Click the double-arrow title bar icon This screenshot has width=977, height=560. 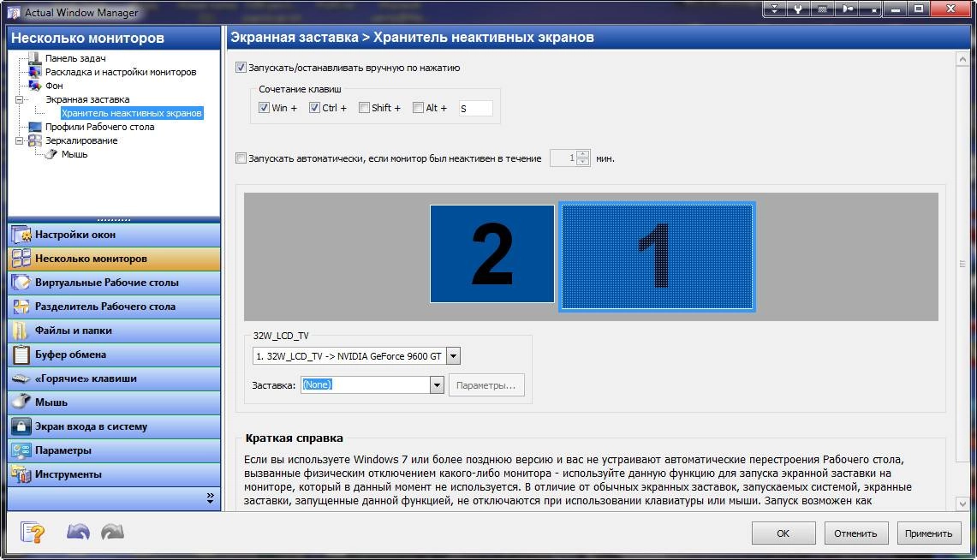tap(775, 9)
